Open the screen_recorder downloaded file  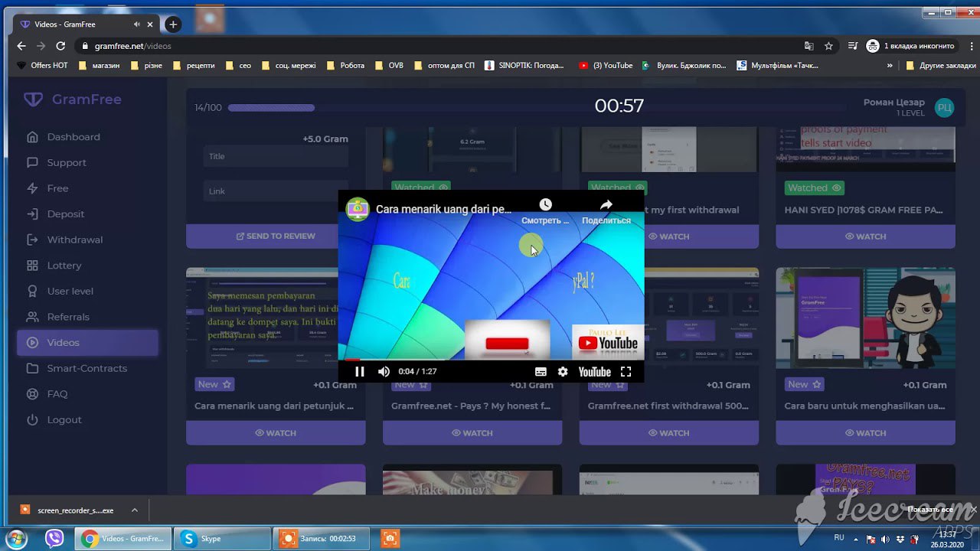[x=67, y=510]
